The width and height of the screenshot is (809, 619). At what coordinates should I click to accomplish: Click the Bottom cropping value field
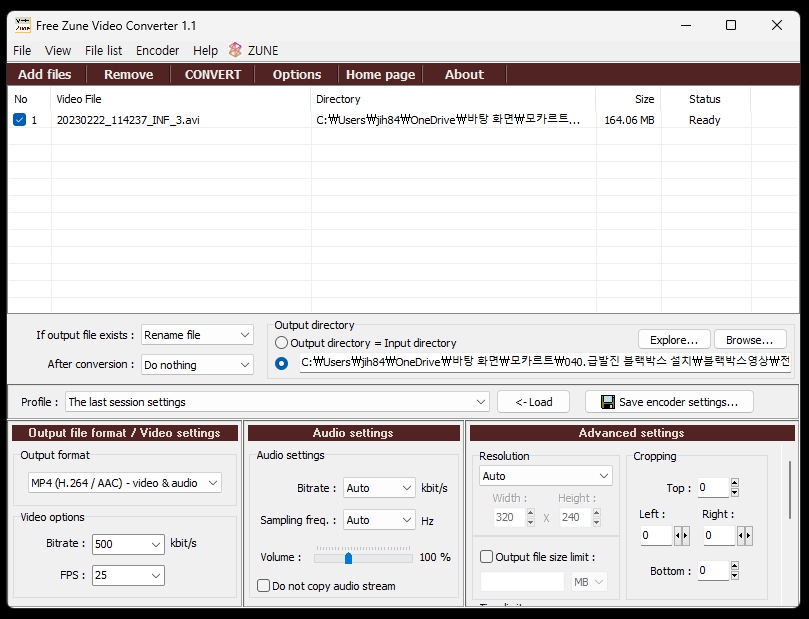[x=714, y=571]
